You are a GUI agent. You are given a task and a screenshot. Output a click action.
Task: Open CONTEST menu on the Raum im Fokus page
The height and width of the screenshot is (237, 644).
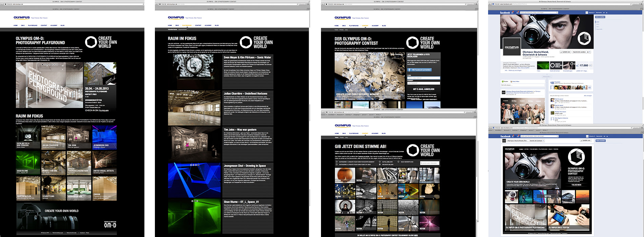coord(198,25)
